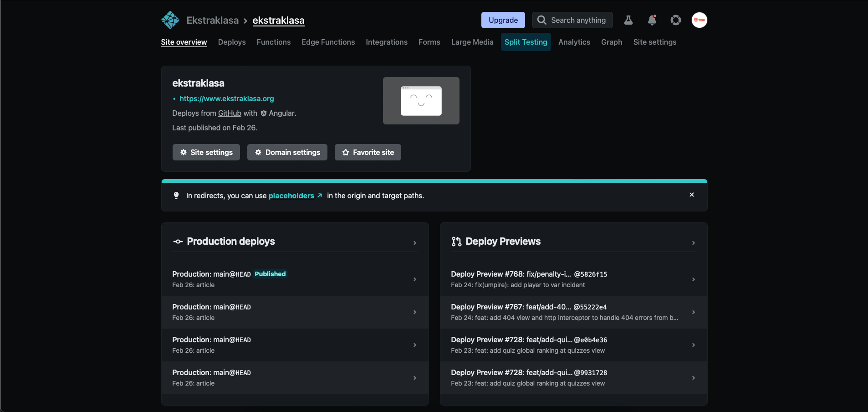The height and width of the screenshot is (412, 868).
Task: Click the magnifier icon in search
Action: [541, 20]
